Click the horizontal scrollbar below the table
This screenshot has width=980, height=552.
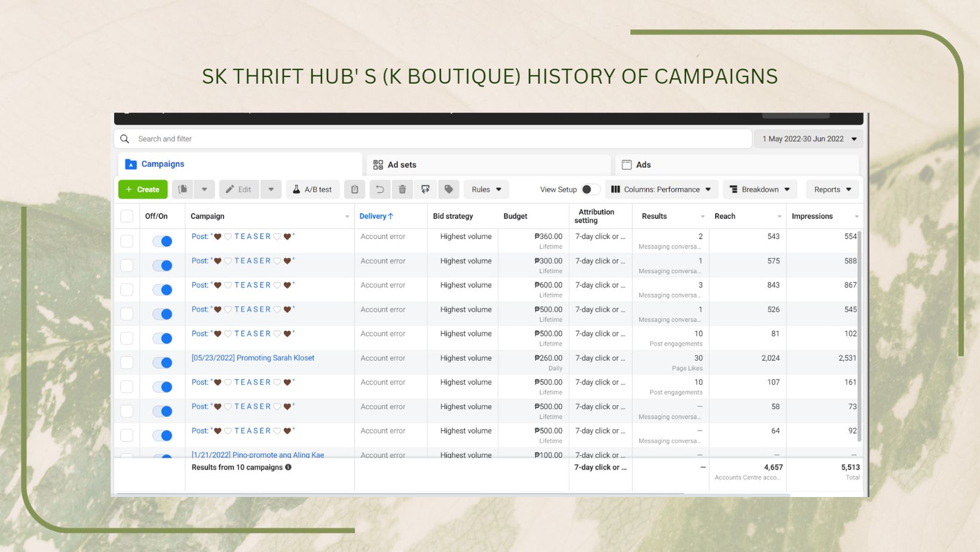tap(400, 494)
